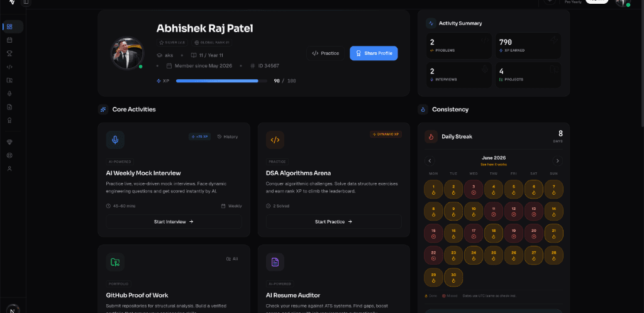
Task: Open the 'See how it works' link
Action: (494, 165)
